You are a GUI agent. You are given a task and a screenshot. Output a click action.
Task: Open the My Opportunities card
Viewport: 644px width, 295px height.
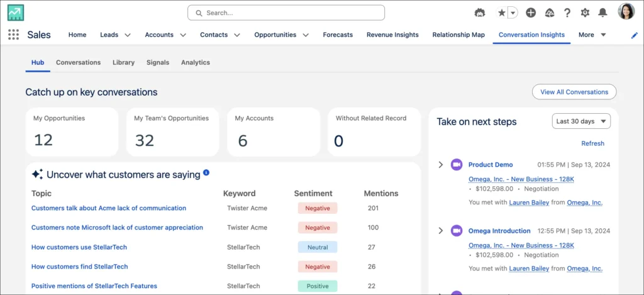click(72, 132)
